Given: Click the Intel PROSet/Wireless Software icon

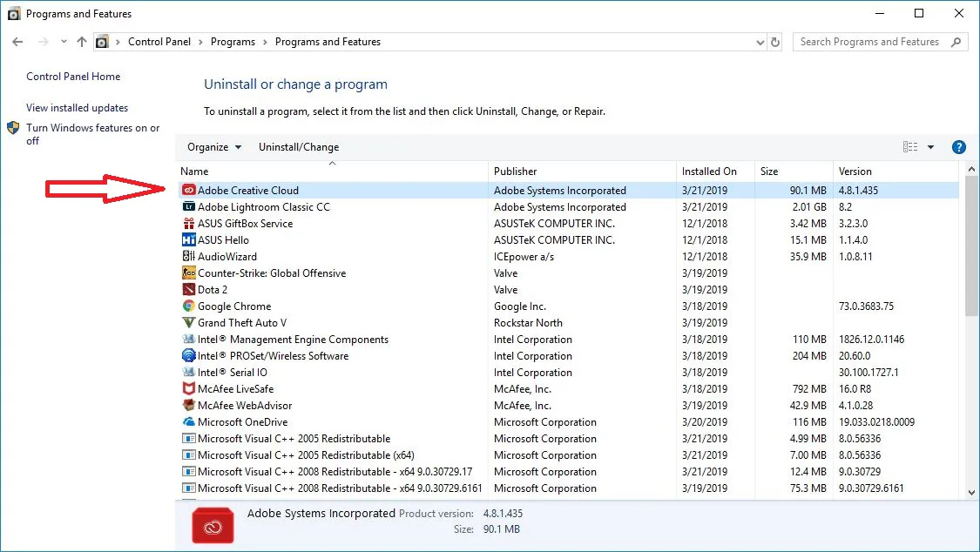Looking at the screenshot, I should point(189,355).
